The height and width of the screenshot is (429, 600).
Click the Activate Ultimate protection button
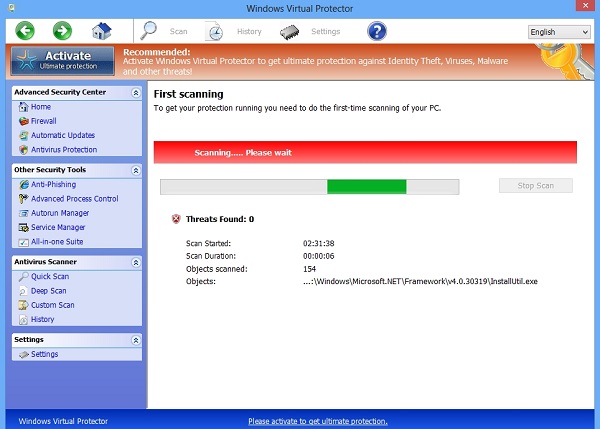(65, 60)
